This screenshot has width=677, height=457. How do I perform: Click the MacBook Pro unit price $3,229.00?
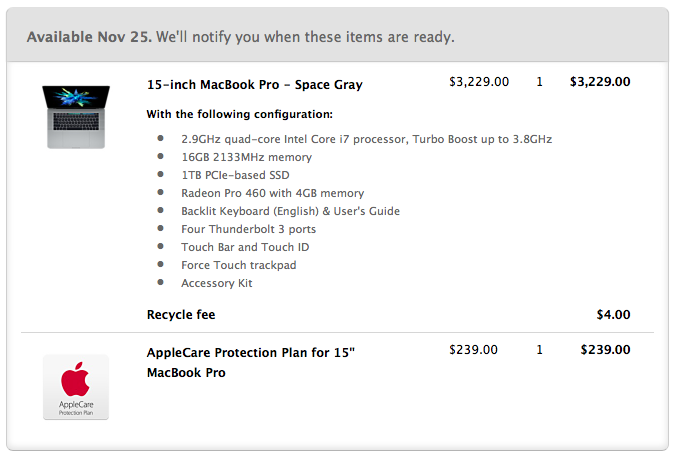[x=479, y=82]
